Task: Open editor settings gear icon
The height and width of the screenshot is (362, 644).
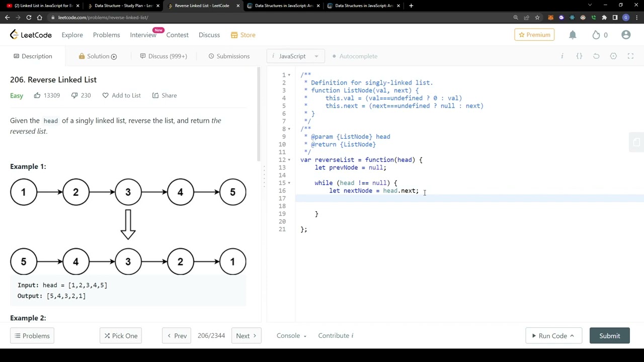Action: (613, 56)
